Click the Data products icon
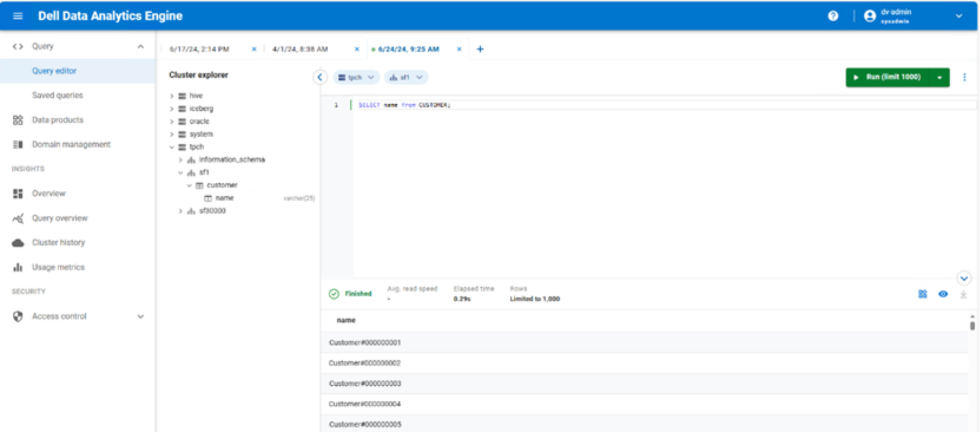The width and height of the screenshot is (980, 432). (x=18, y=120)
